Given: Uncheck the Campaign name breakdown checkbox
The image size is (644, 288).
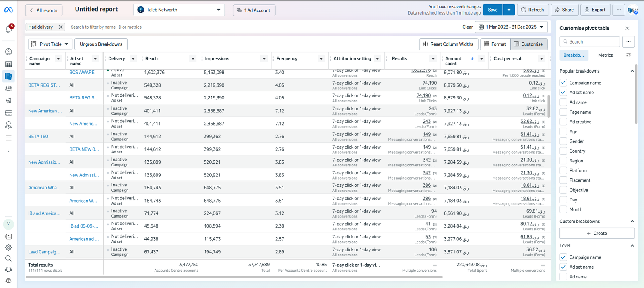Looking at the screenshot, I should point(563,83).
